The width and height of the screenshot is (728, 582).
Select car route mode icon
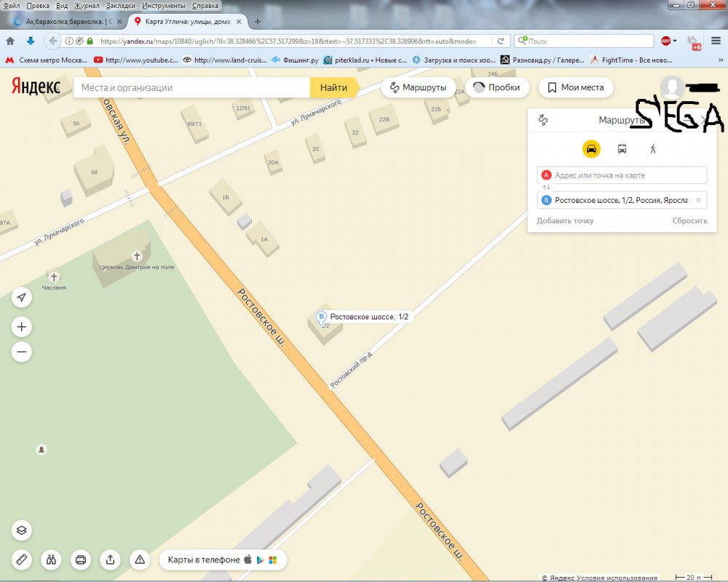click(x=591, y=149)
